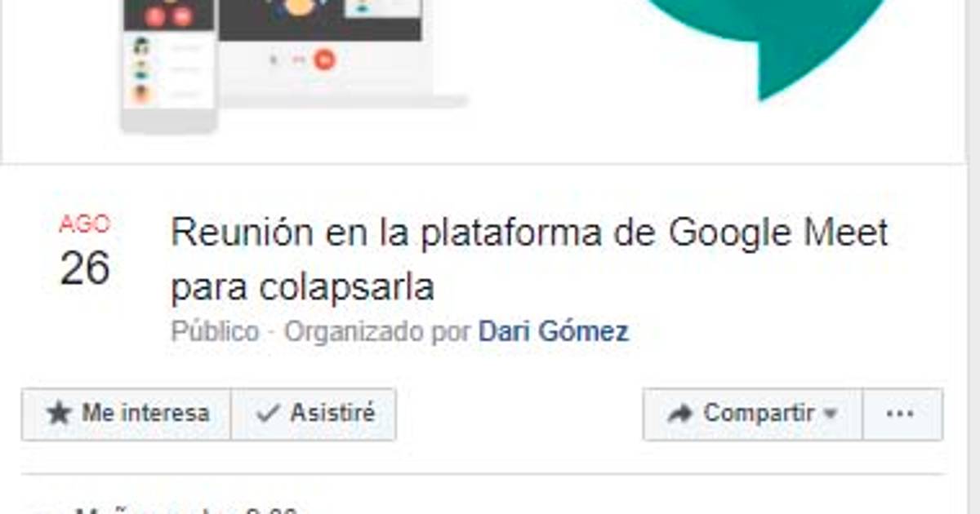This screenshot has width=980, height=514.
Task: Click the checkmark icon beside Asistiré
Action: coord(268,414)
